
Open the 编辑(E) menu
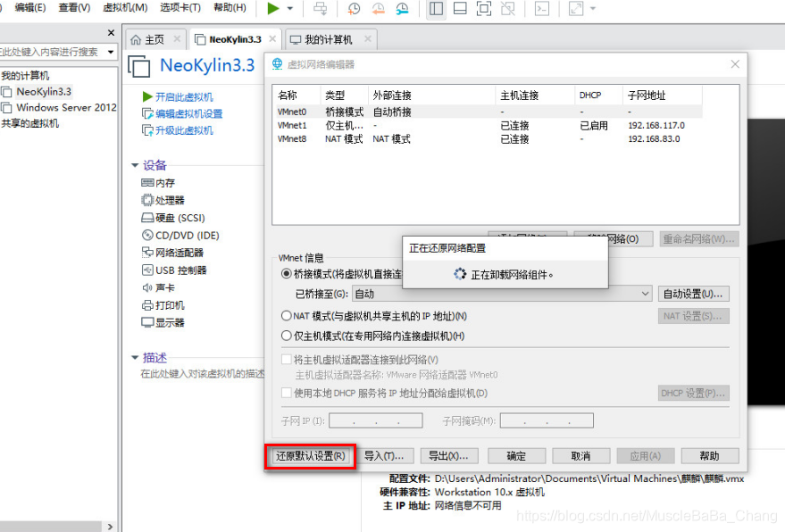coord(30,7)
